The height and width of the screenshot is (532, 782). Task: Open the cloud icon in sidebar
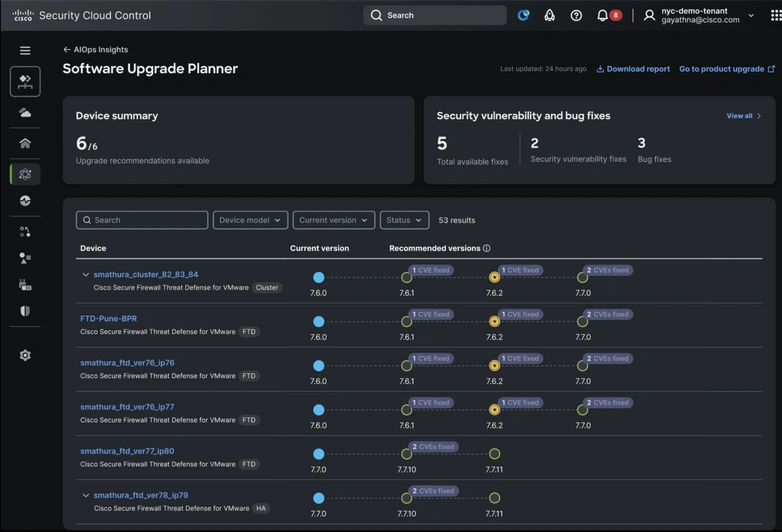pyautogui.click(x=25, y=113)
